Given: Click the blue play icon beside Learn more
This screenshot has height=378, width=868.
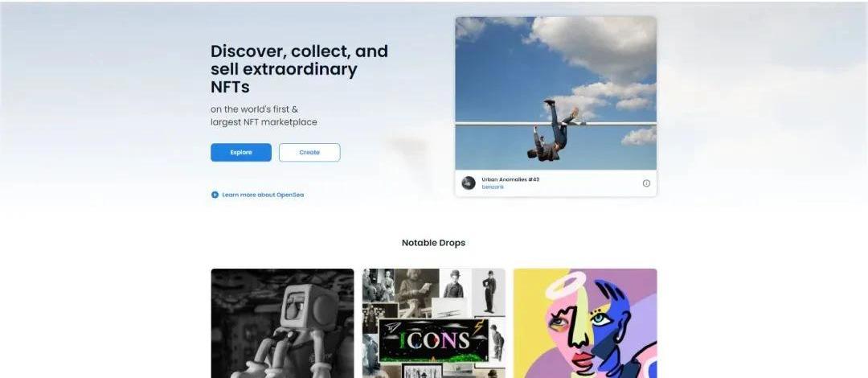Looking at the screenshot, I should tap(215, 195).
